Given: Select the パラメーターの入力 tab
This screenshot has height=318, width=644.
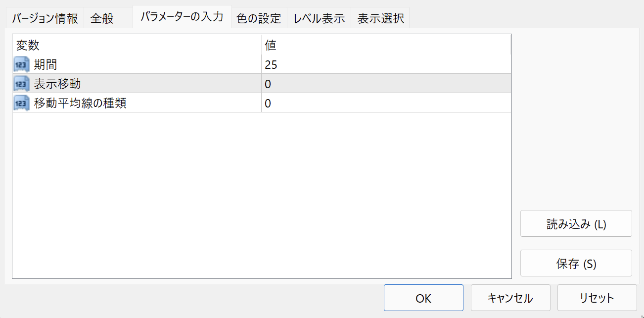Looking at the screenshot, I should pos(182,17).
